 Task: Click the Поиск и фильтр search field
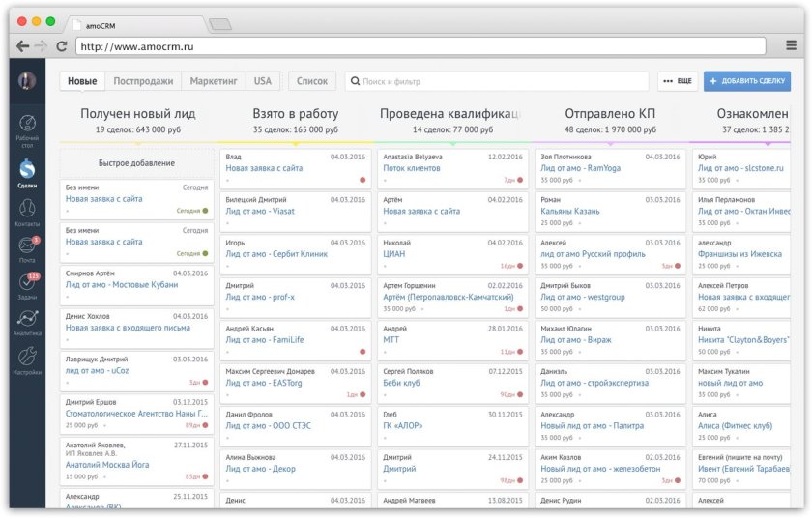496,81
